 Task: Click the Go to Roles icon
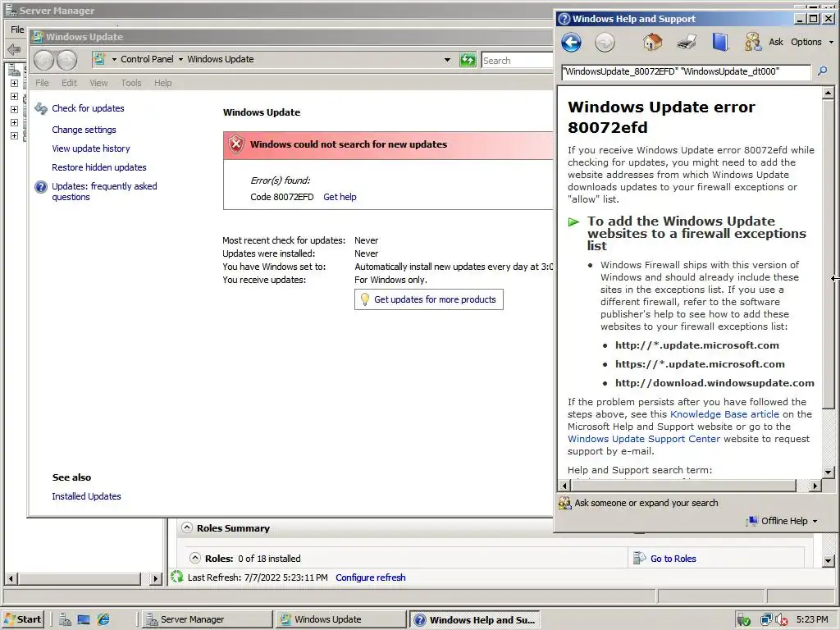639,558
